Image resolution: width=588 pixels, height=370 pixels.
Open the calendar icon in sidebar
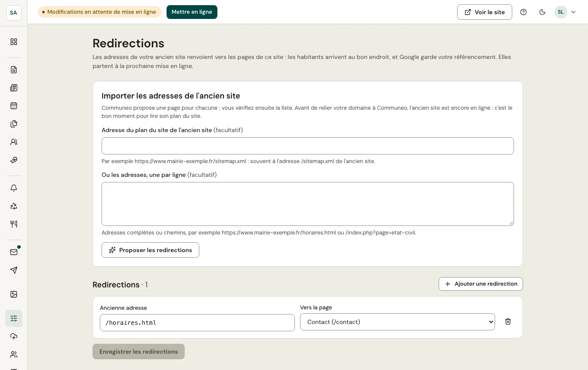(14, 106)
